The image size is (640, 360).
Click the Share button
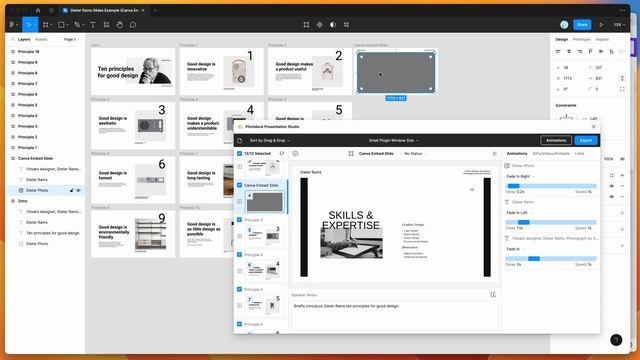click(x=582, y=25)
